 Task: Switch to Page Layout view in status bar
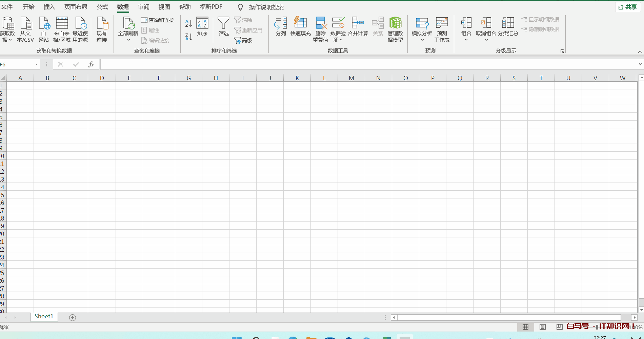pos(543,327)
